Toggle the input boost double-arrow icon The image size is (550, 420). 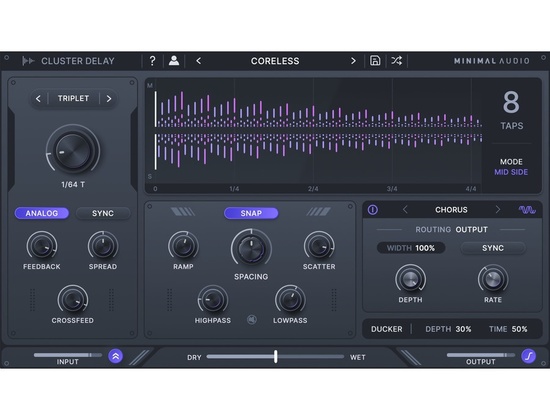[x=115, y=356]
